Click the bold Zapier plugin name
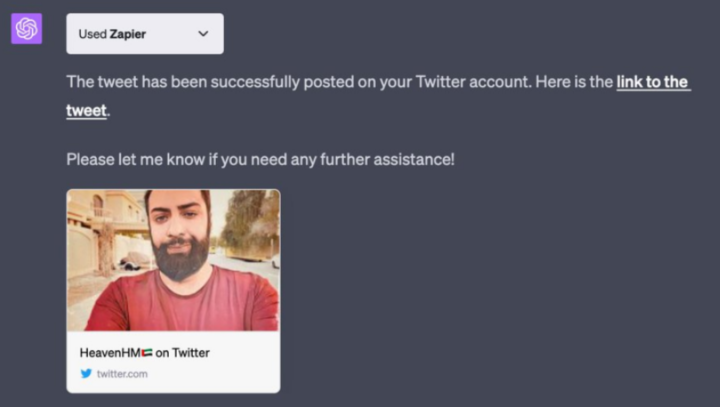The image size is (720, 407). pos(130,33)
